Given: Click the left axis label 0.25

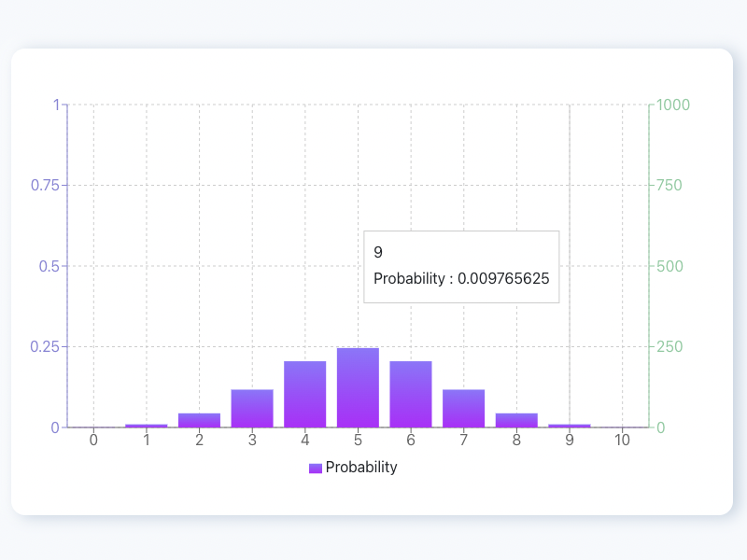Looking at the screenshot, I should [x=45, y=346].
